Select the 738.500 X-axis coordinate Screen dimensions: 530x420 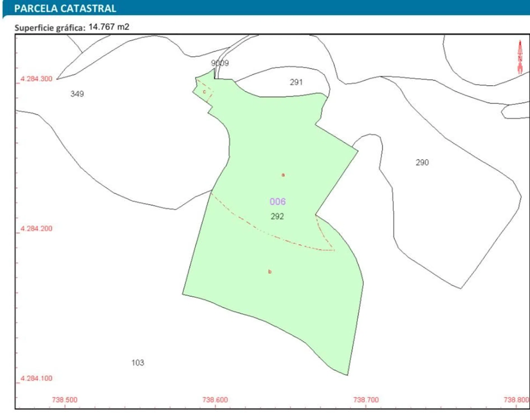pos(65,400)
